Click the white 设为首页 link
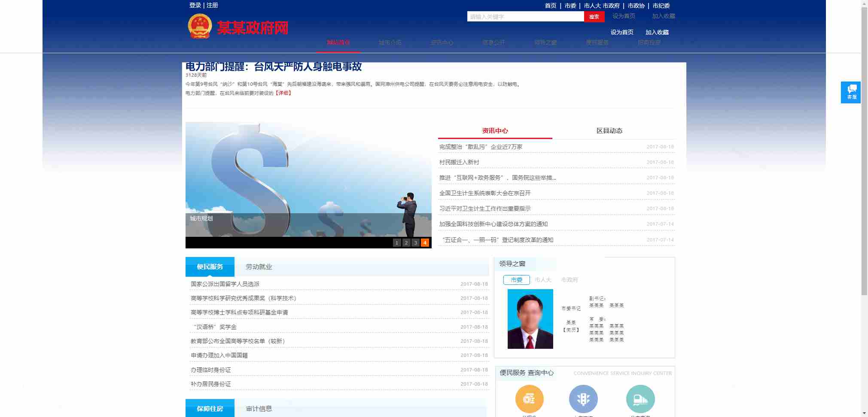The image size is (868, 417). point(622,32)
